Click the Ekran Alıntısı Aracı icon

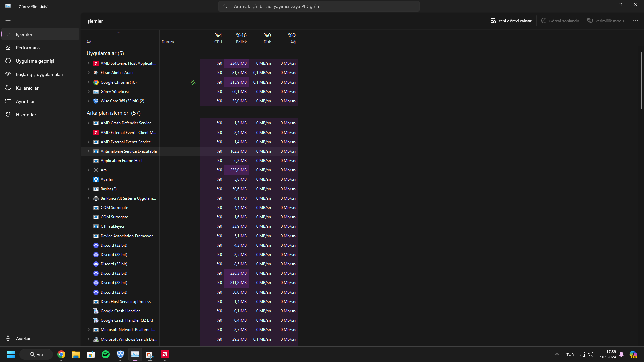pos(96,73)
